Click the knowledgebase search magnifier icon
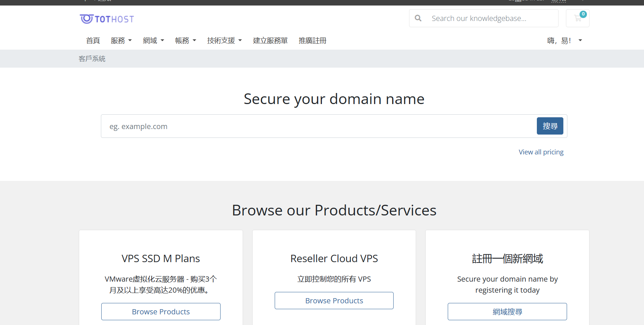 pos(418,18)
